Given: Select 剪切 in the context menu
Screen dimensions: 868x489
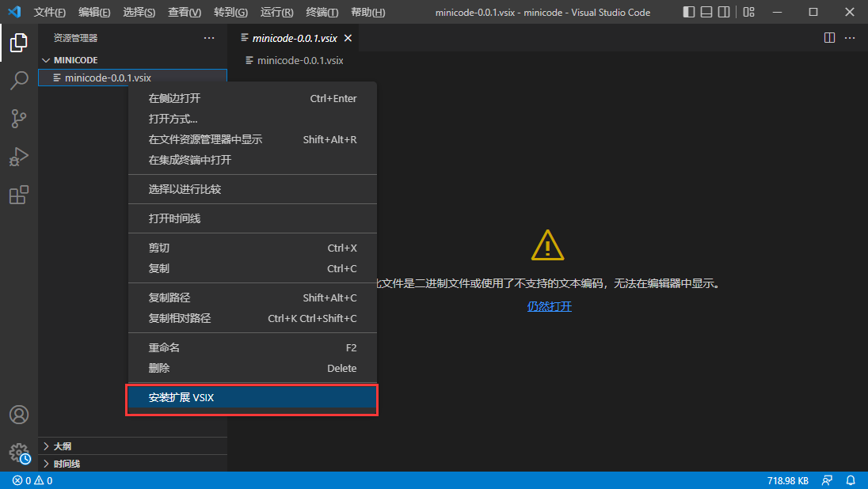Looking at the screenshot, I should point(253,248).
